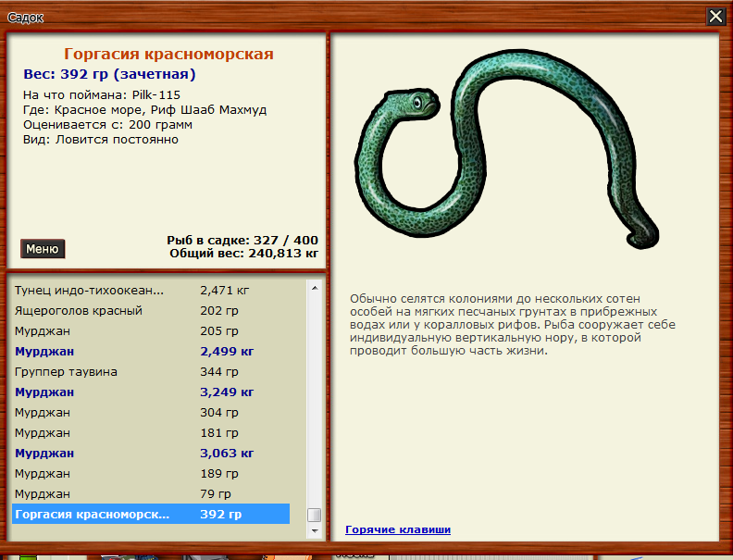Click the Вид: Ловится постоянно line

point(101,140)
